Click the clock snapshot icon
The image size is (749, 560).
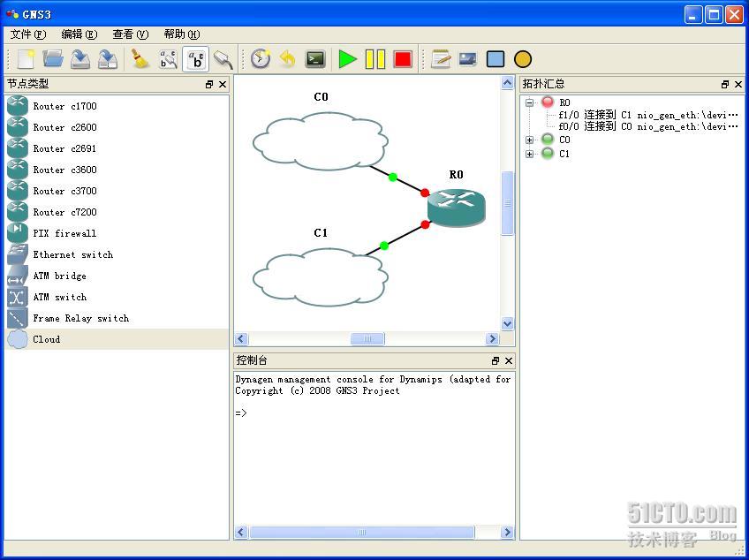click(x=261, y=59)
